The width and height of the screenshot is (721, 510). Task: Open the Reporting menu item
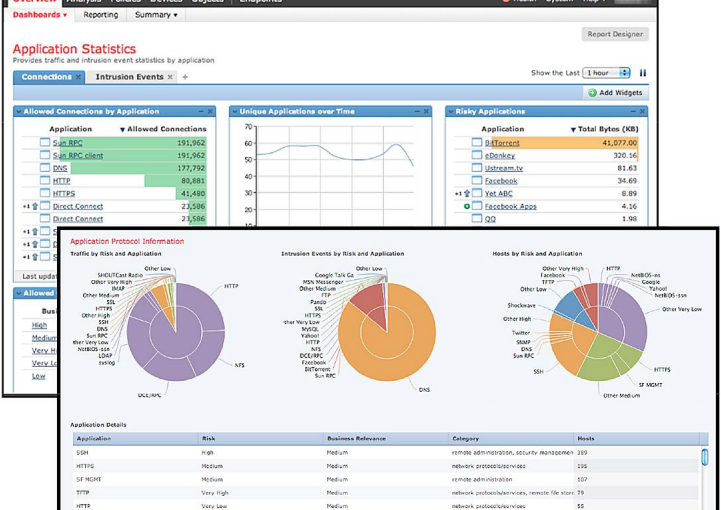[100, 15]
